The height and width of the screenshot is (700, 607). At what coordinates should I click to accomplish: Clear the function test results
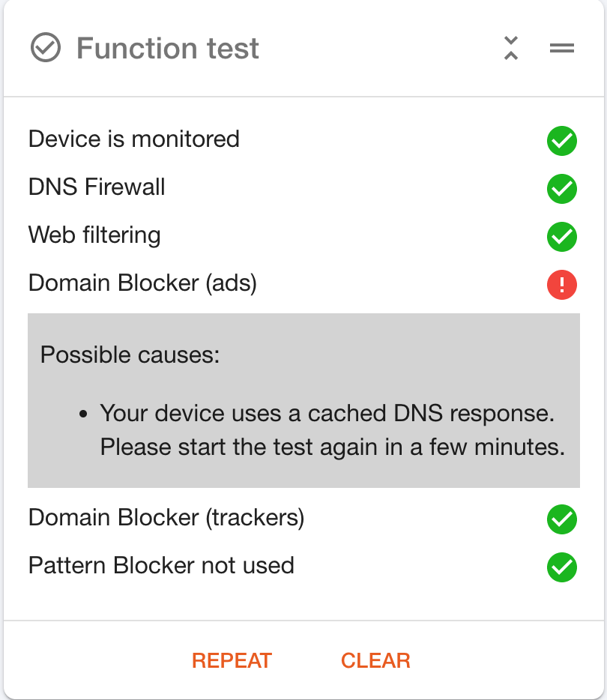[375, 660]
